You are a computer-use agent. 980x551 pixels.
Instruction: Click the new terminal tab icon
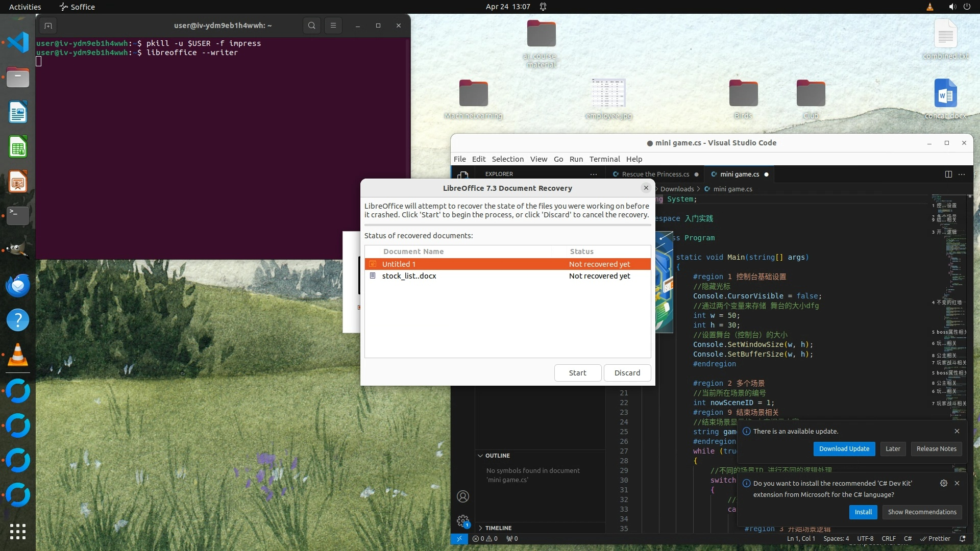tap(48, 26)
